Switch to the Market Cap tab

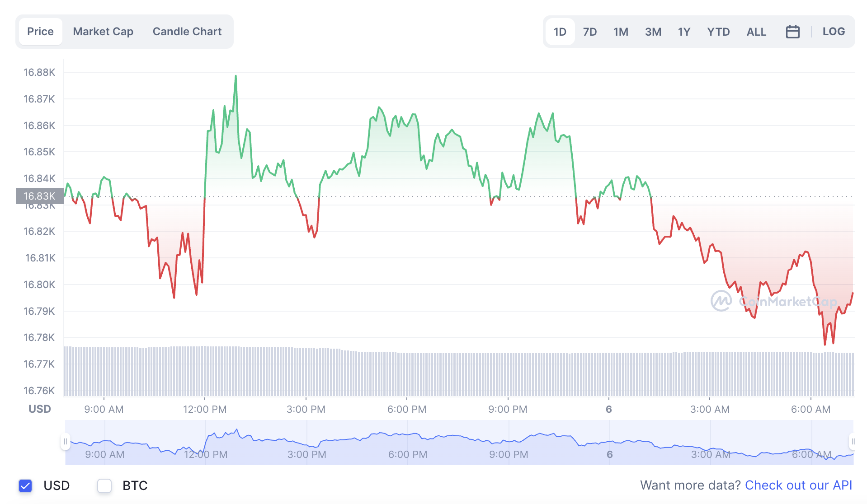click(103, 32)
